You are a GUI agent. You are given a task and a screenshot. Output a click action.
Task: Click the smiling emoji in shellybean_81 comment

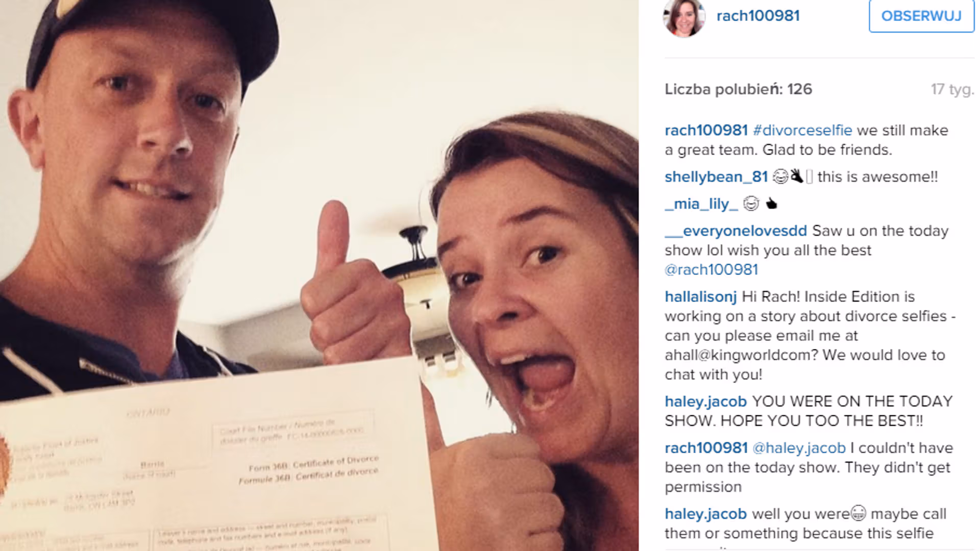(x=780, y=177)
